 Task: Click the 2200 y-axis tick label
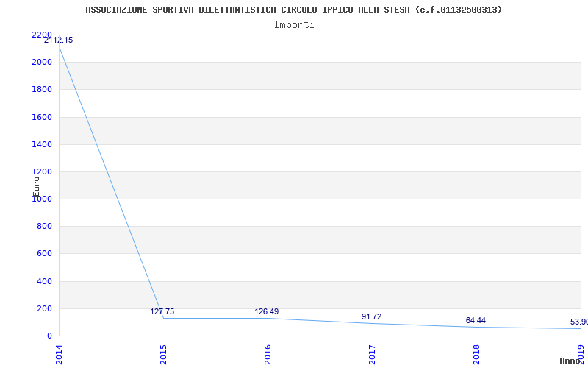point(42,35)
